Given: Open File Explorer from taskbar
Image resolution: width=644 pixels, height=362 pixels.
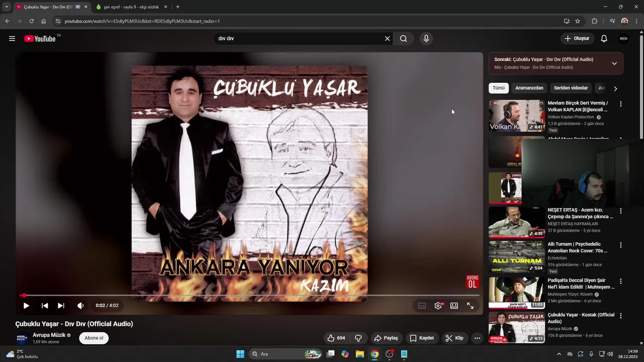Looking at the screenshot, I should click(x=360, y=354).
